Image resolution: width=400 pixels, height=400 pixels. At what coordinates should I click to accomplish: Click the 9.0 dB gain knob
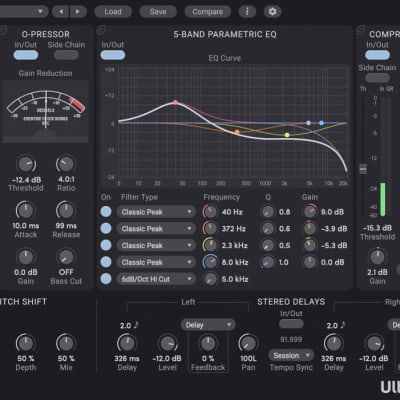point(310,212)
